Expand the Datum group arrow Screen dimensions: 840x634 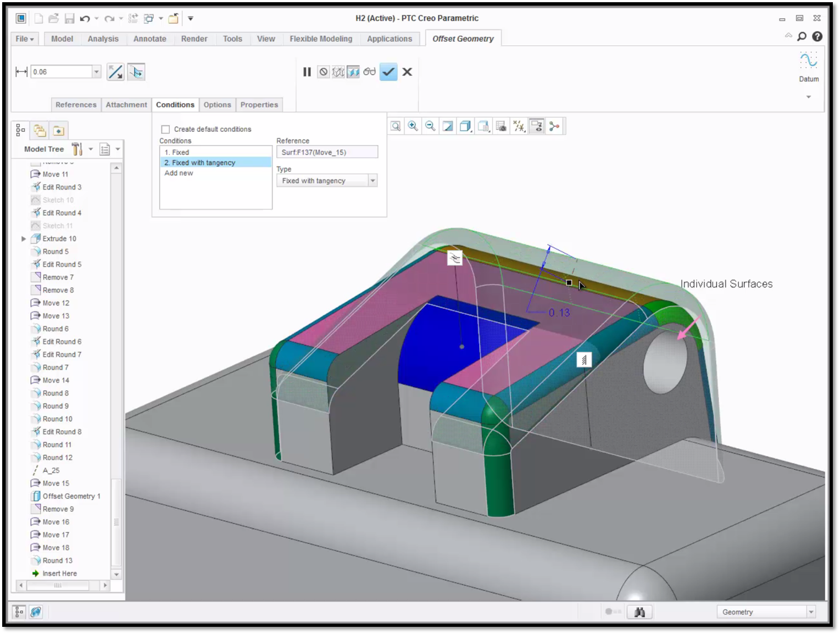tap(809, 97)
